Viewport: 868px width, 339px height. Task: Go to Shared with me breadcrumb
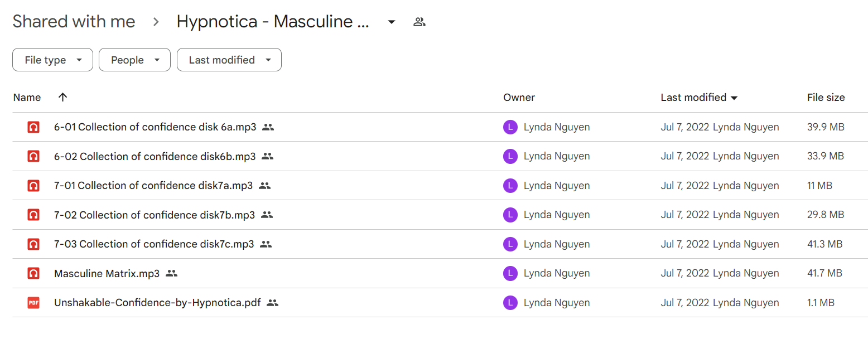pyautogui.click(x=74, y=22)
